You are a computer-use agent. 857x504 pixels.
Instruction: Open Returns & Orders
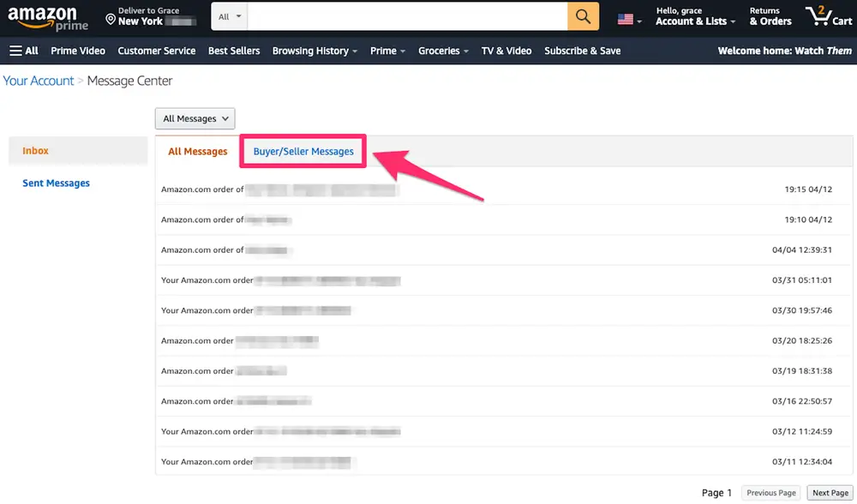pos(770,16)
